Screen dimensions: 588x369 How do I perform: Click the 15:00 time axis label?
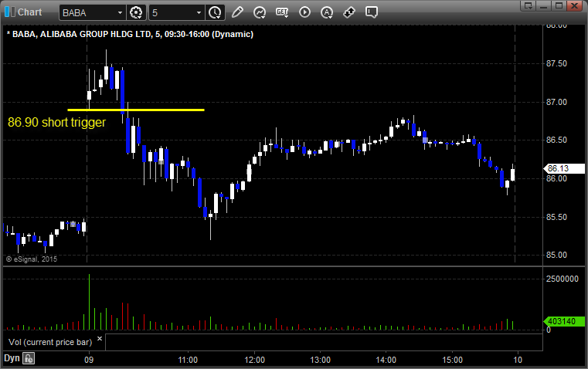pos(452,360)
